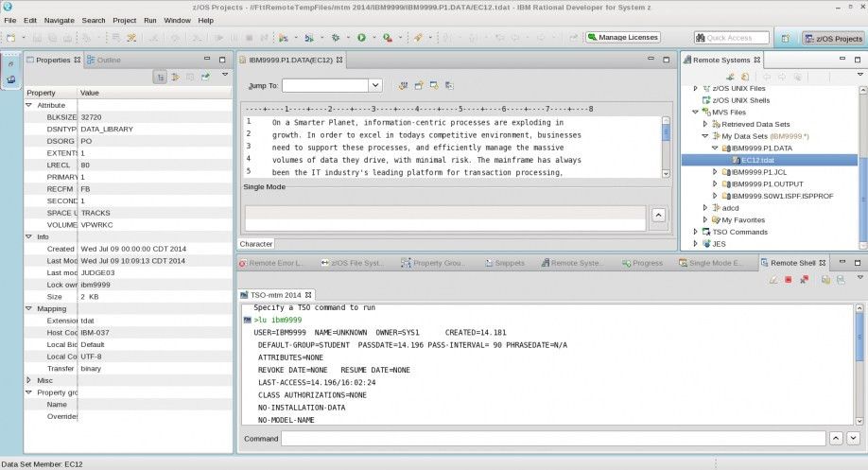Screen dimensions: 868x470
Task: Click the Manage Licenses button
Action: (623, 38)
